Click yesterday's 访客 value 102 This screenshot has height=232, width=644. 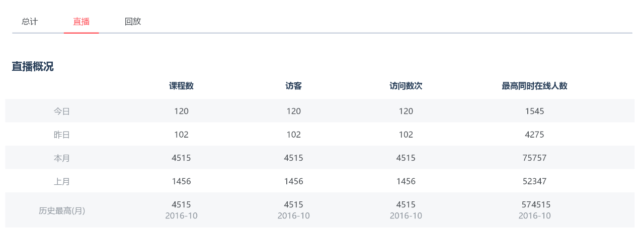pos(293,135)
